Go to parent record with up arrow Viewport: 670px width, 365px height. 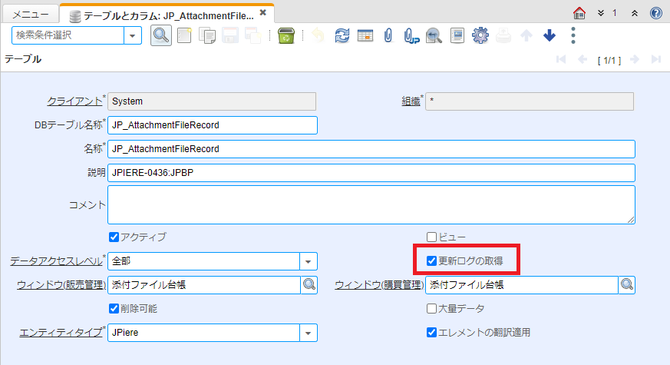coord(526,35)
